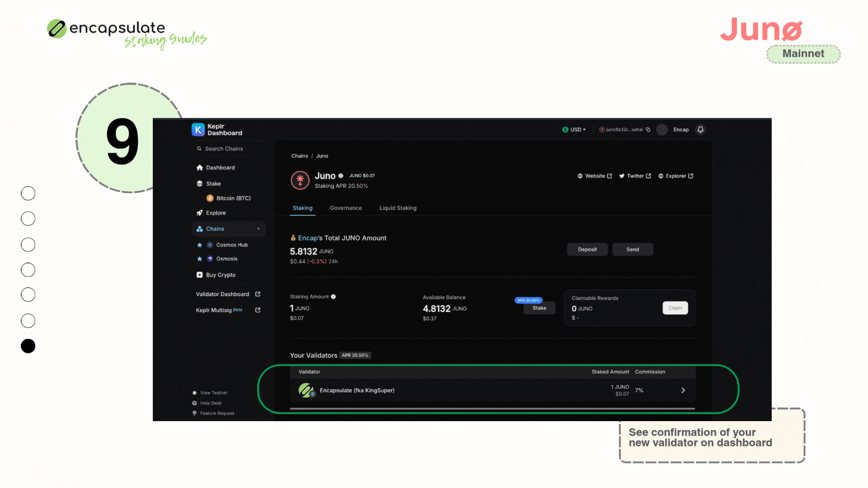Image resolution: width=868 pixels, height=488 pixels.
Task: Click the Keplr Dashboard logo
Action: pyautogui.click(x=198, y=130)
